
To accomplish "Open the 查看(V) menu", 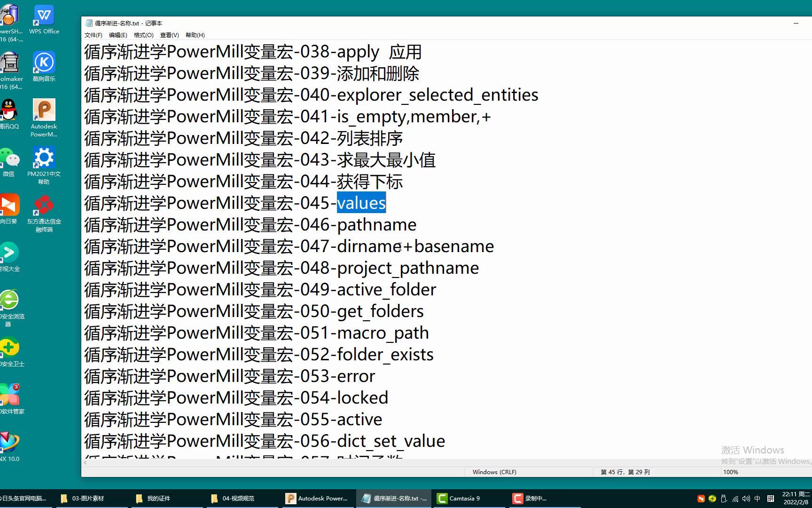I will click(169, 35).
